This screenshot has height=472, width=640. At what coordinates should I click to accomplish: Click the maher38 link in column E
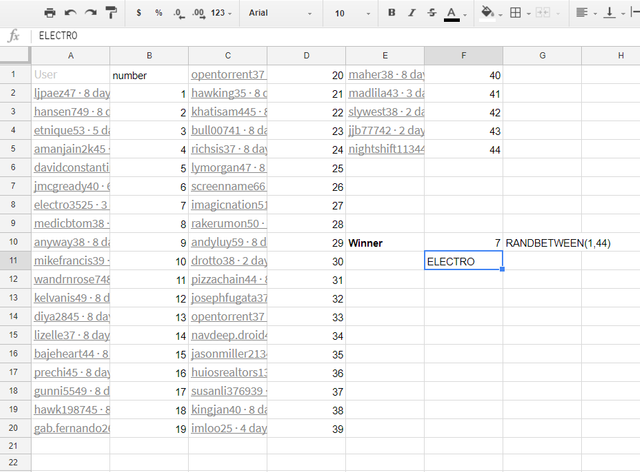(385, 75)
